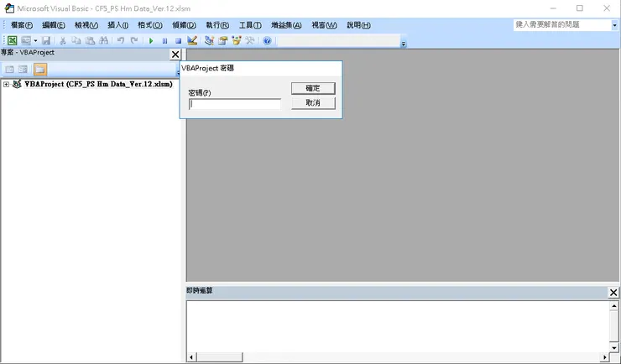Switch to the Excel host application icon
Image resolution: width=621 pixels, height=364 pixels.
[x=13, y=40]
